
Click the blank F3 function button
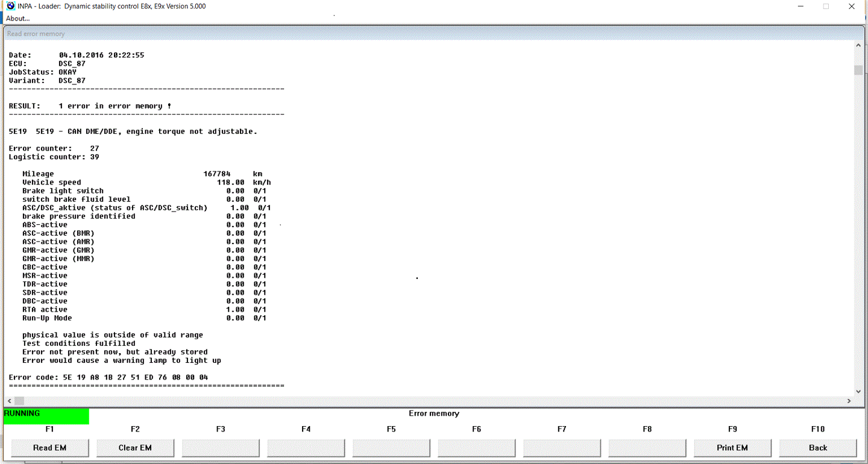click(221, 448)
